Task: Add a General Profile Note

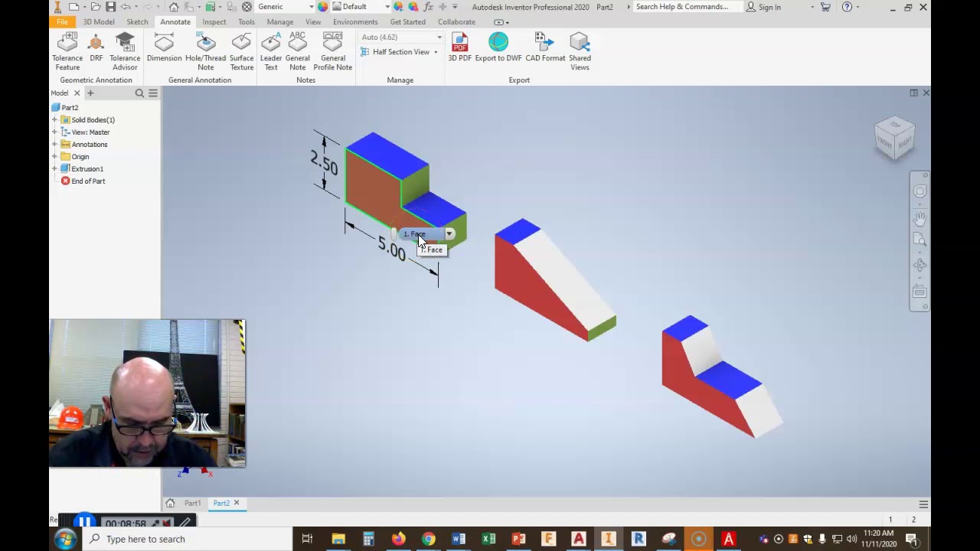Action: [332, 52]
